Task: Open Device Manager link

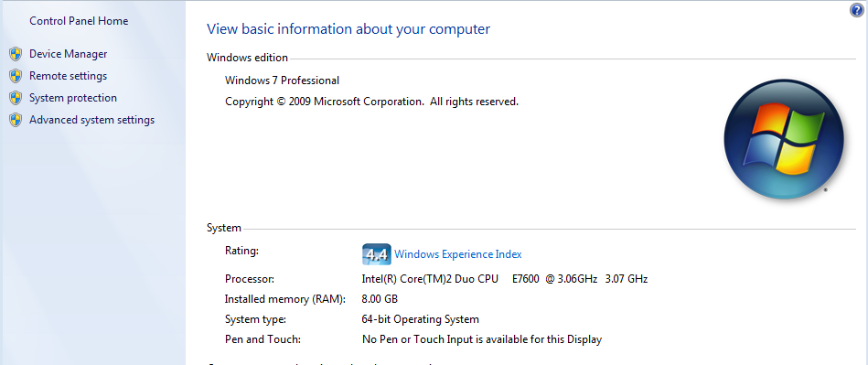Action: coord(68,54)
